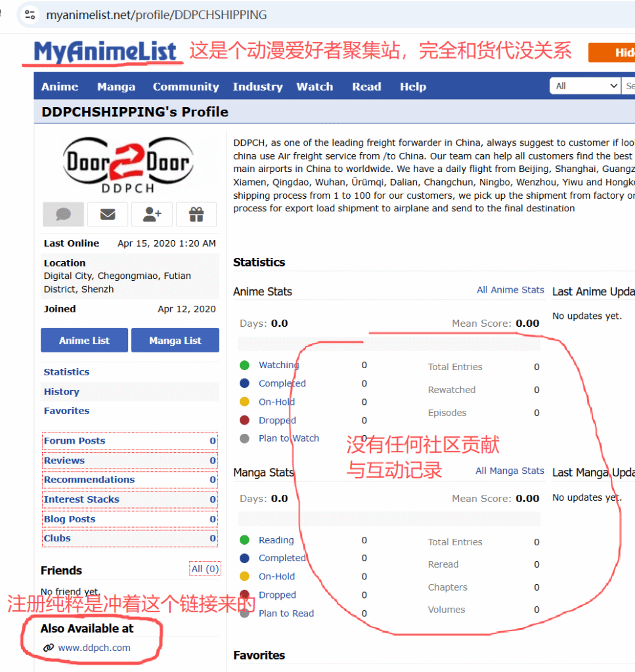
Task: Click the envelope message icon
Action: pyautogui.click(x=108, y=215)
